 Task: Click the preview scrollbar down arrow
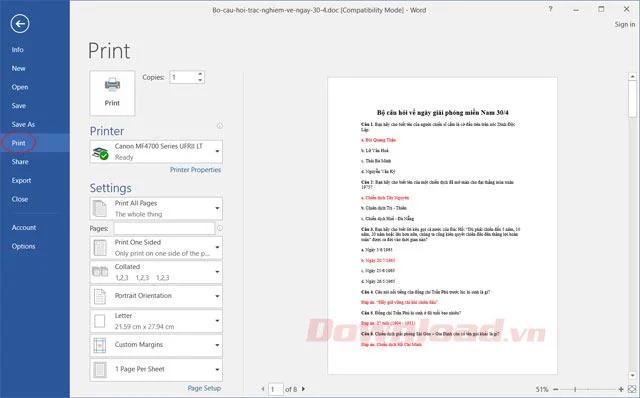click(x=632, y=375)
